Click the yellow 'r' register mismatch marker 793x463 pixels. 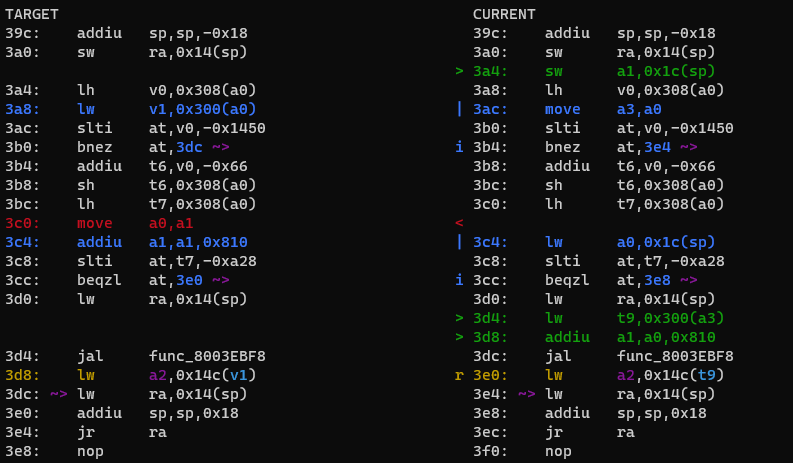(x=459, y=376)
